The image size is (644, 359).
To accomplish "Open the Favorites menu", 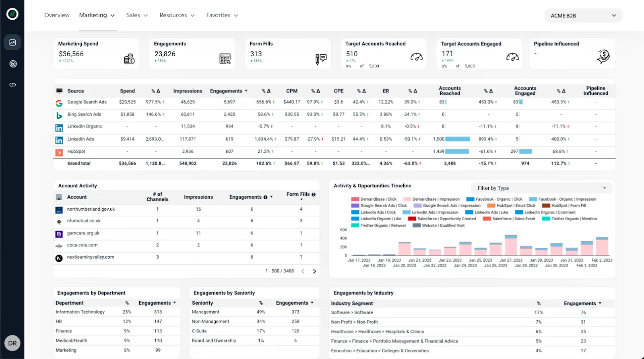I will [222, 15].
